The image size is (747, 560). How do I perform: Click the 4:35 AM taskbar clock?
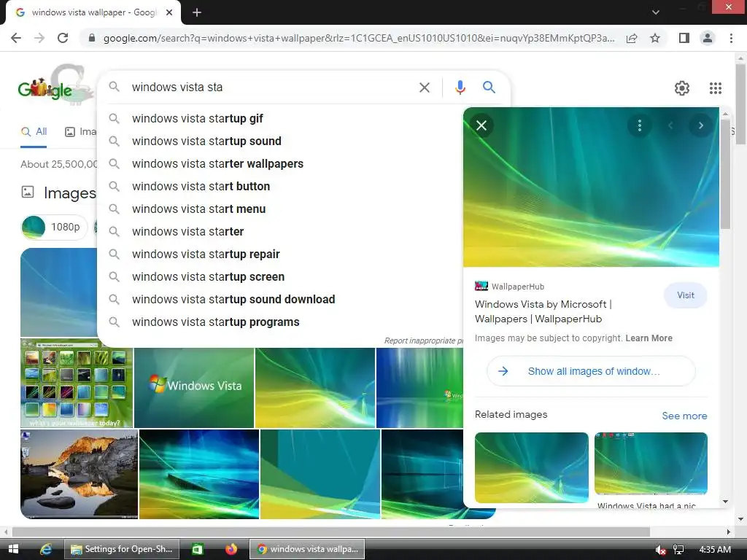coord(715,550)
